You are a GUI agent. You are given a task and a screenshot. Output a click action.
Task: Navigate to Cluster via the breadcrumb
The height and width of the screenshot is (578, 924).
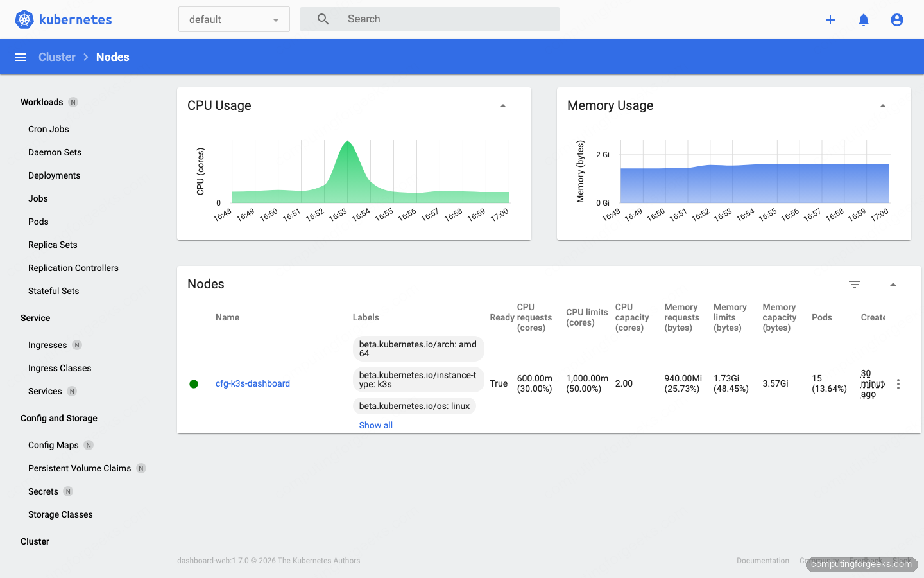[x=56, y=57]
